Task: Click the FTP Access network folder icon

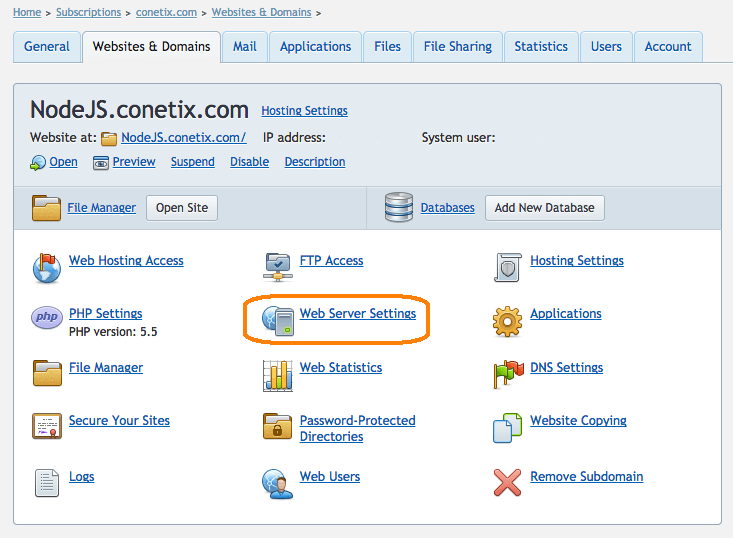Action: coord(278,268)
